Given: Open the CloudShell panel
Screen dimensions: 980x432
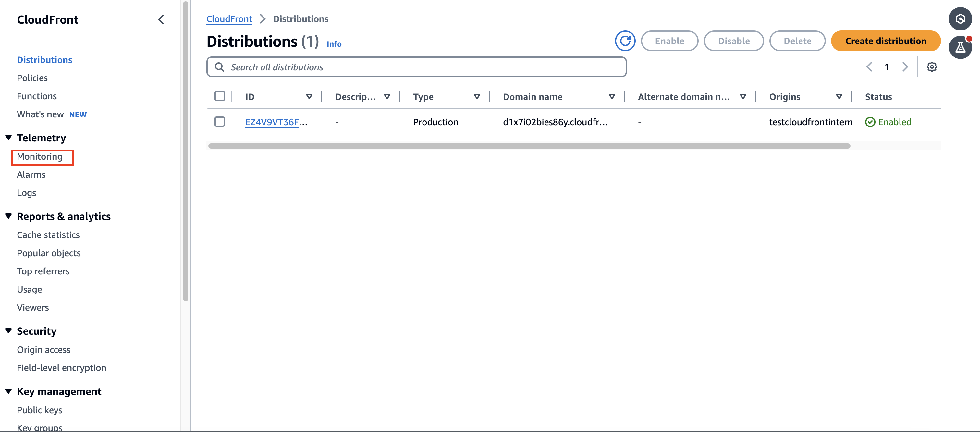Looking at the screenshot, I should [960, 18].
